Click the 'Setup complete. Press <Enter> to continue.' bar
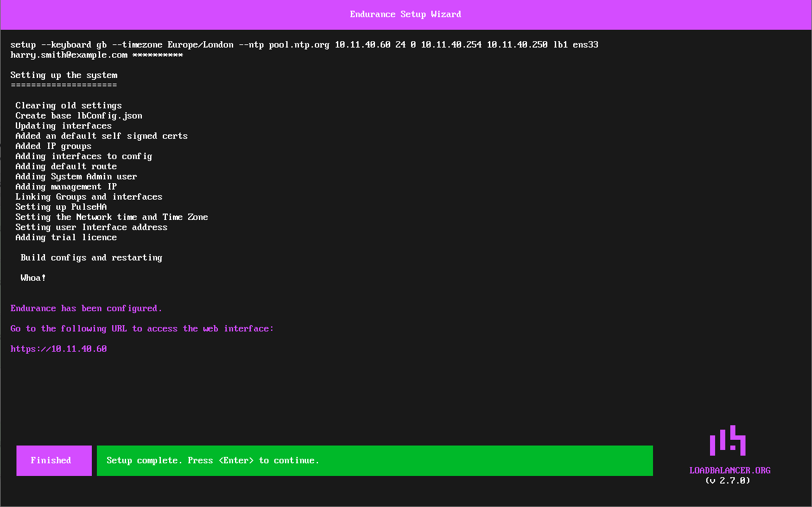812x507 pixels. (x=374, y=461)
